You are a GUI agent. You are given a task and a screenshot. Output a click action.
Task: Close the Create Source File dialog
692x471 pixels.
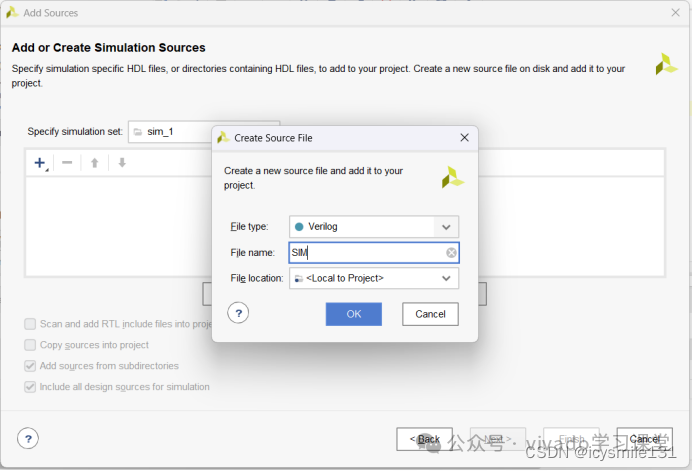[x=464, y=138]
